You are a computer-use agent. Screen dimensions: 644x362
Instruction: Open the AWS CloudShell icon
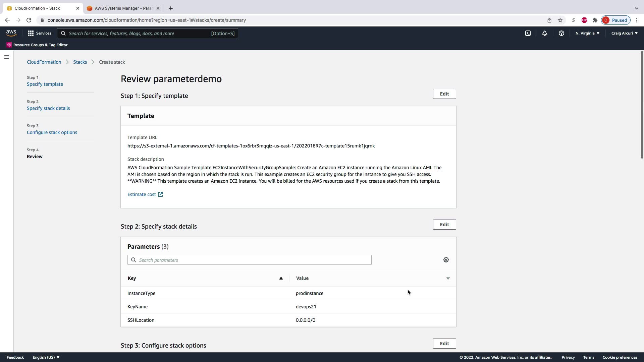tap(528, 33)
